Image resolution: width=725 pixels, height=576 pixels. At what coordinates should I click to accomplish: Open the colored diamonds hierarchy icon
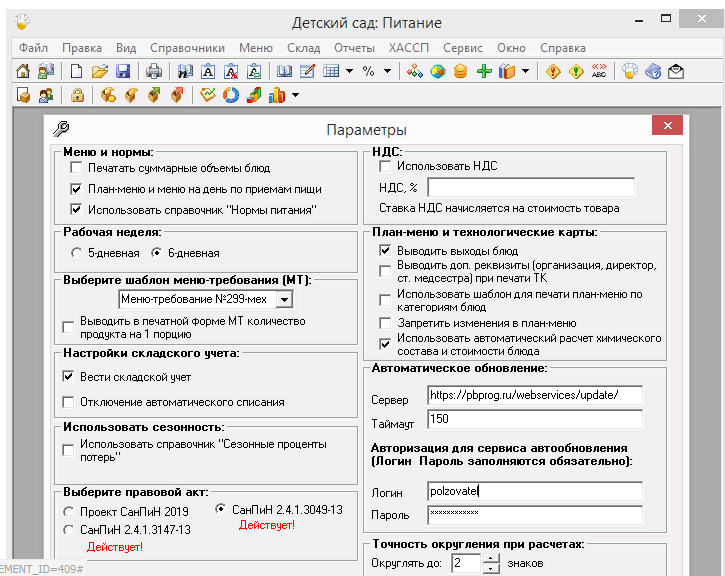tap(415, 71)
